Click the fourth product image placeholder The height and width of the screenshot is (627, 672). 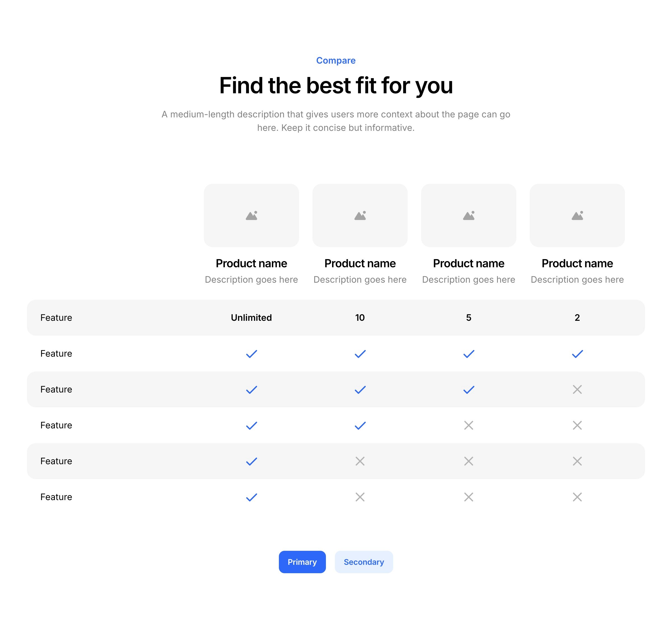click(577, 215)
